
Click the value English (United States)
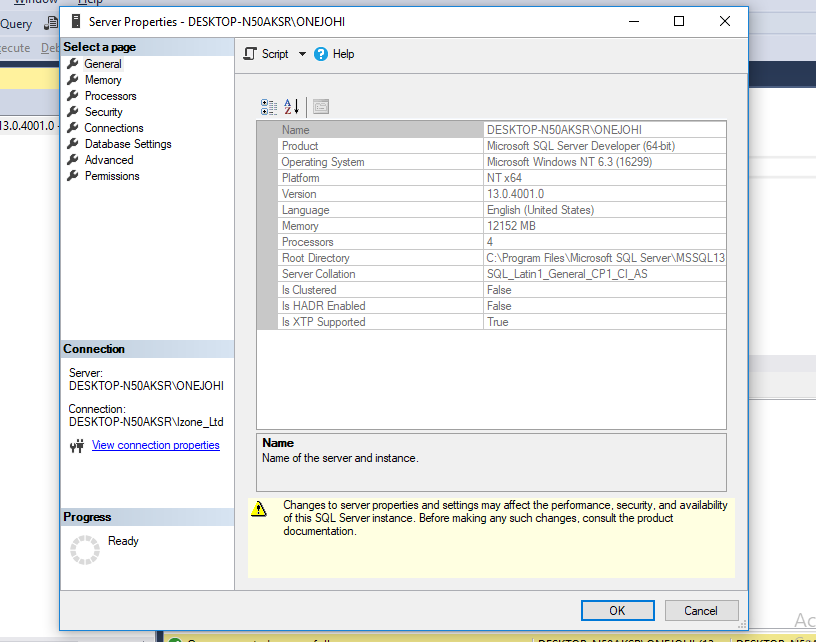click(540, 210)
